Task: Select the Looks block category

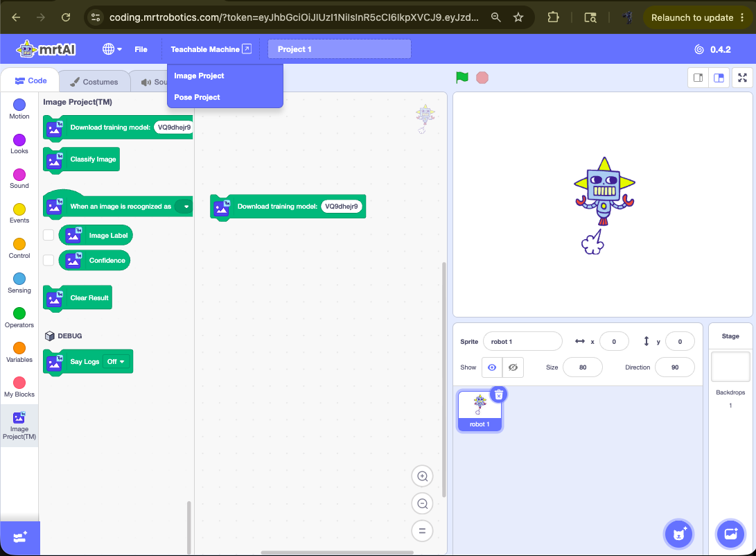Action: point(19,144)
